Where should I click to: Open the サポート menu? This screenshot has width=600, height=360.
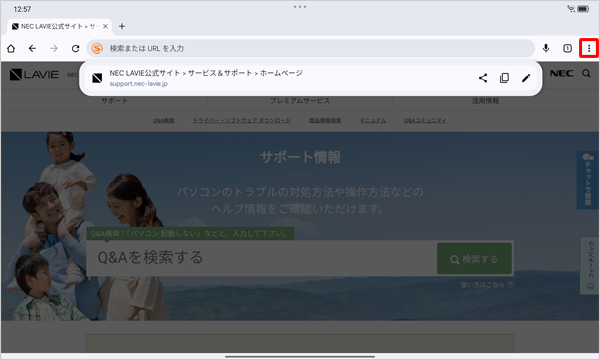pos(114,101)
